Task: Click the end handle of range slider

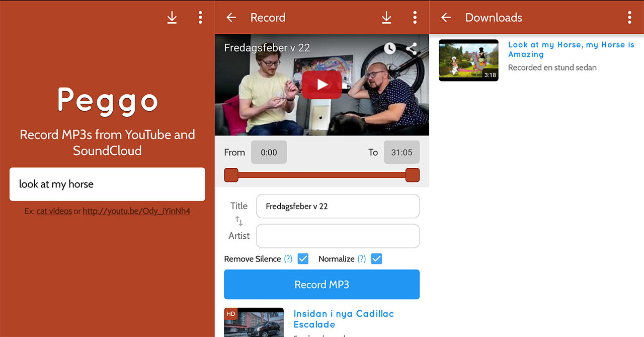Action: coord(413,175)
